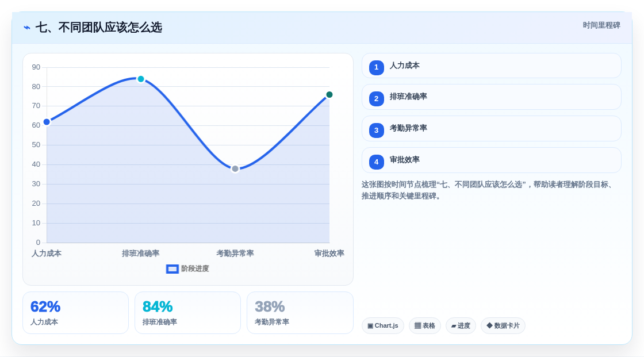
Task: Toggle the 阶段进度 legend color box
Action: (x=172, y=269)
